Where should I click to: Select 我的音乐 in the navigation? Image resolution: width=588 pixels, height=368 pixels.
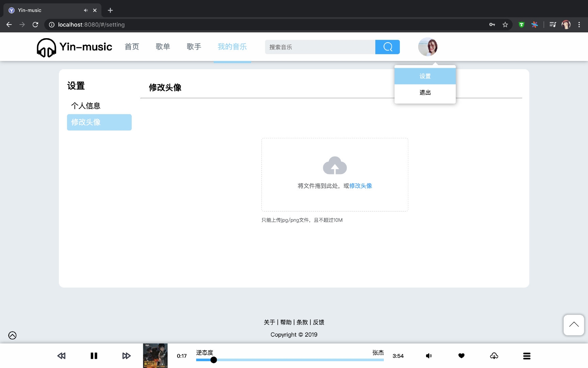pyautogui.click(x=232, y=47)
